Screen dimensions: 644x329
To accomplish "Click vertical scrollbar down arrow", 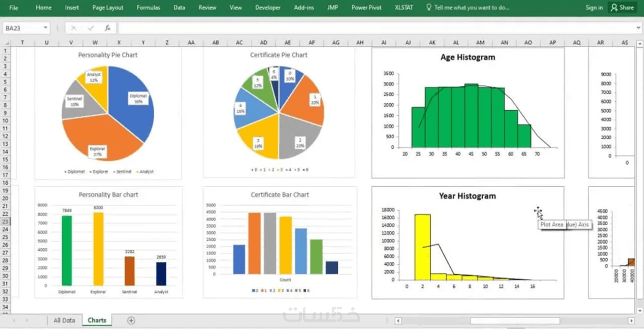I will pyautogui.click(x=640, y=310).
